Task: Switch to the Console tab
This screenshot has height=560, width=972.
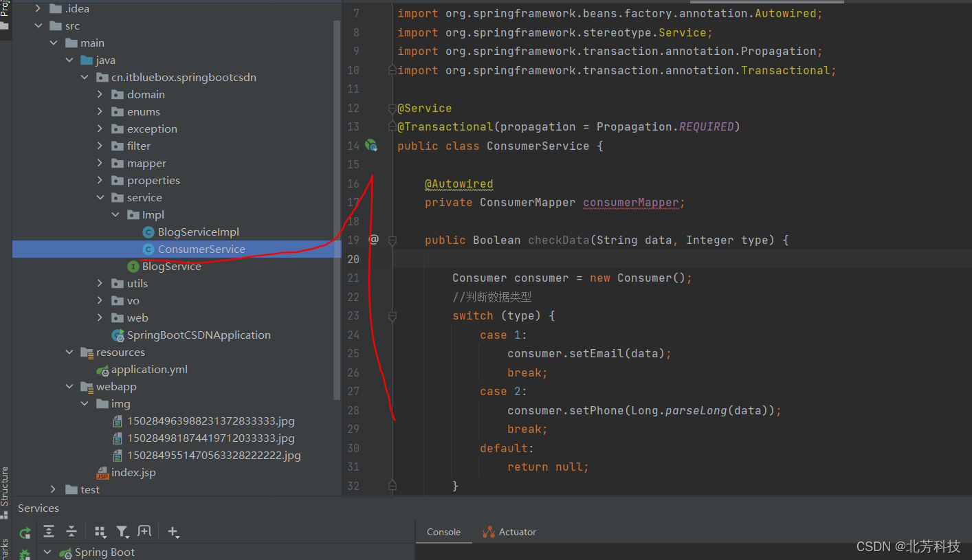Action: pos(443,532)
